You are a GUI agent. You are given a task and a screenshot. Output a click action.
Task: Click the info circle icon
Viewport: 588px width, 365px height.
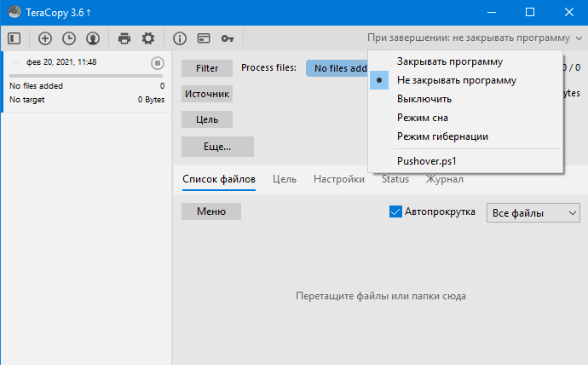tap(180, 38)
